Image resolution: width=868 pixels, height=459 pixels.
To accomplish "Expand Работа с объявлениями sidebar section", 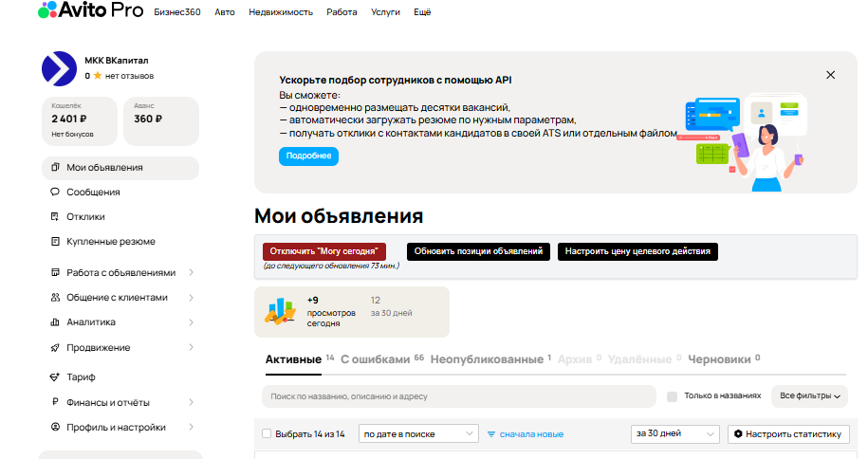I will 120,273.
